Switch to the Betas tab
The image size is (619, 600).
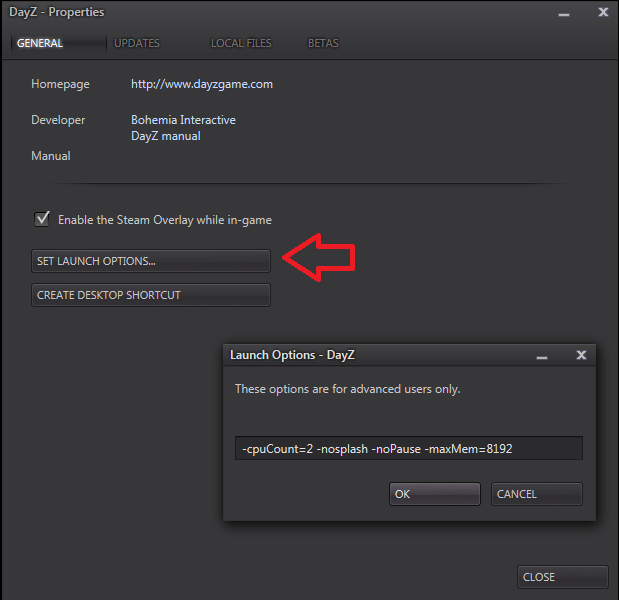(323, 43)
